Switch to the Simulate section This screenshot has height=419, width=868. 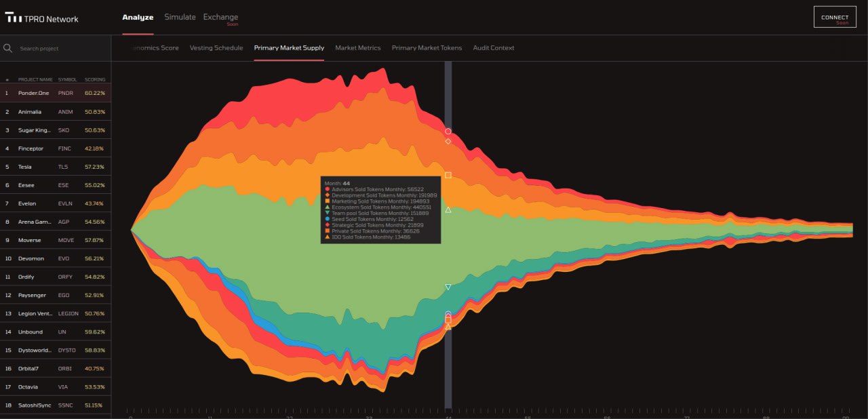180,17
